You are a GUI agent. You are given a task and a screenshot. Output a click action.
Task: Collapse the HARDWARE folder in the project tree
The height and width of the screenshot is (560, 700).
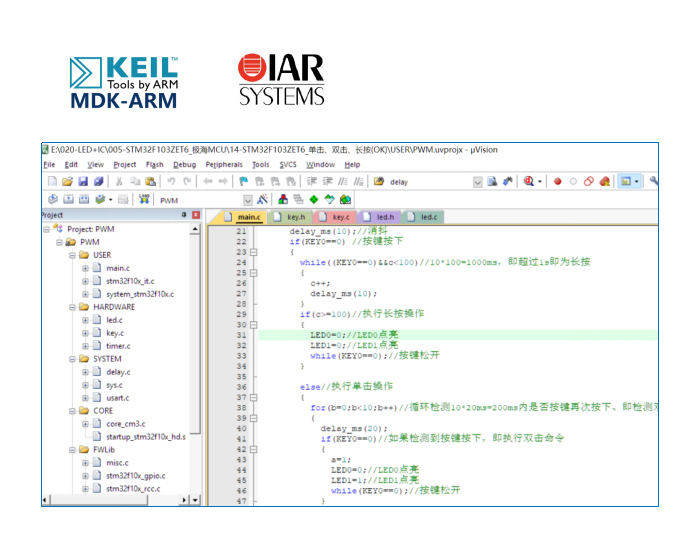pyautogui.click(x=72, y=307)
